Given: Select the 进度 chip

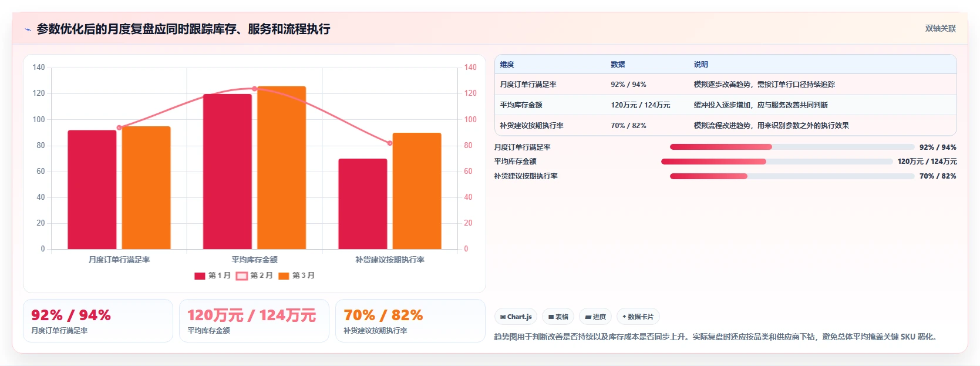Looking at the screenshot, I should click(595, 317).
